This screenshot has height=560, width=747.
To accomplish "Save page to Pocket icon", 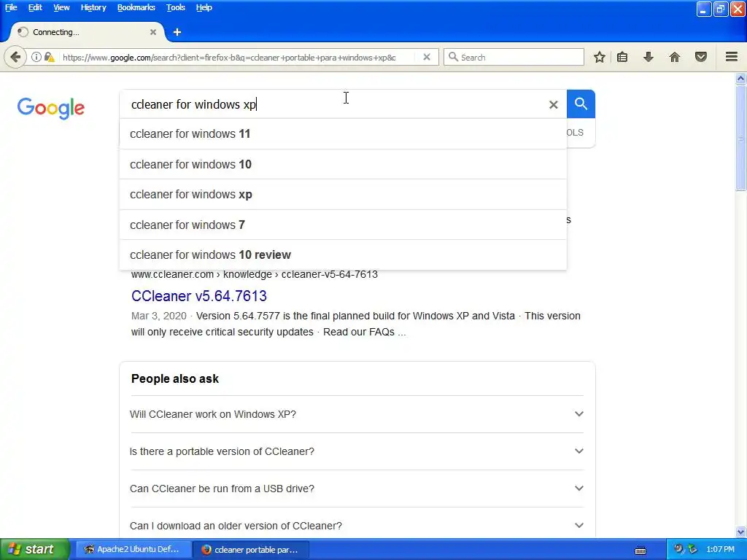I will (701, 57).
